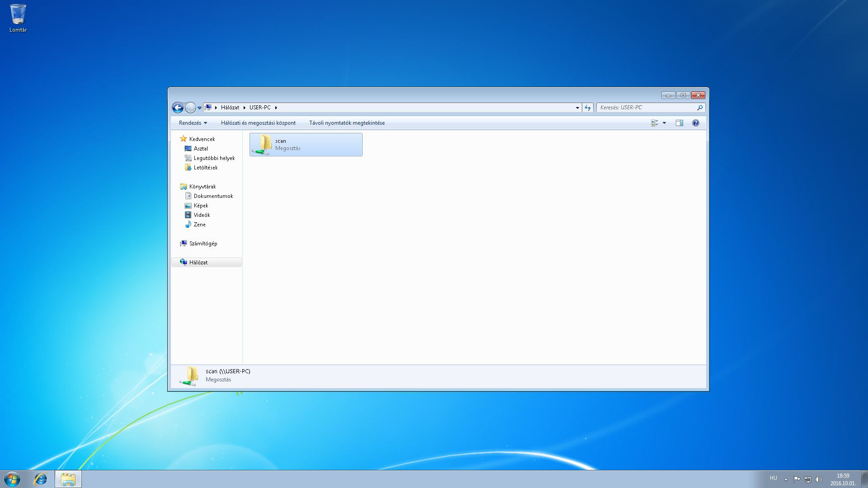The image size is (868, 488).
Task: Open Dokumentumok library
Action: (x=213, y=196)
